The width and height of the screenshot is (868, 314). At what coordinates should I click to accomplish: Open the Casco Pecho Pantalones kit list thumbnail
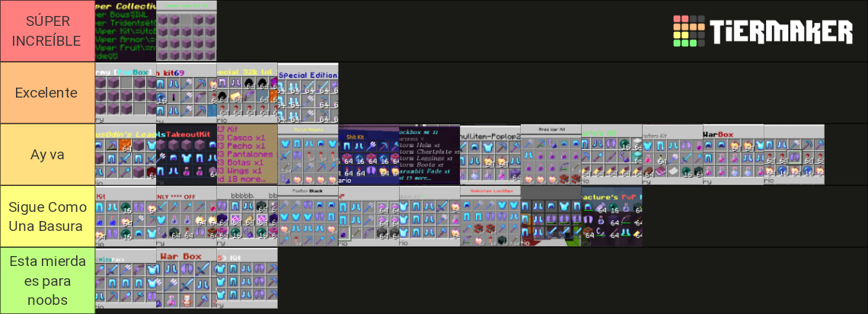(247, 155)
